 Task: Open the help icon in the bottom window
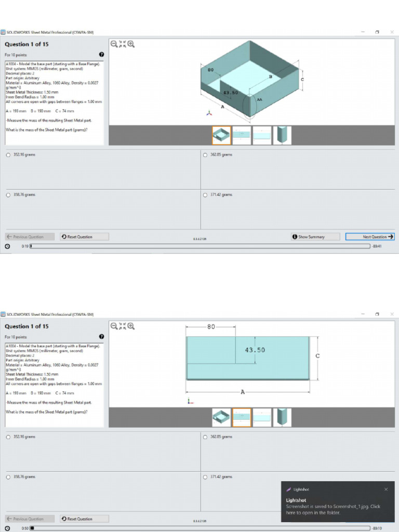101,337
